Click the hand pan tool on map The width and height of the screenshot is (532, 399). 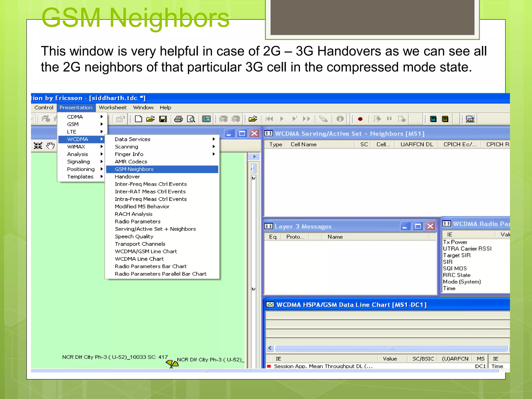click(51, 146)
